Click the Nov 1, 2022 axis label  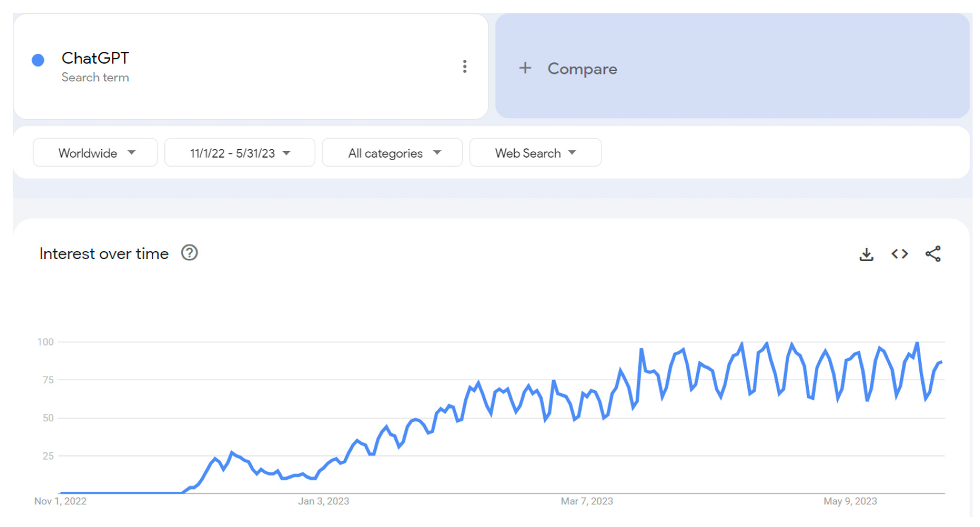60,501
